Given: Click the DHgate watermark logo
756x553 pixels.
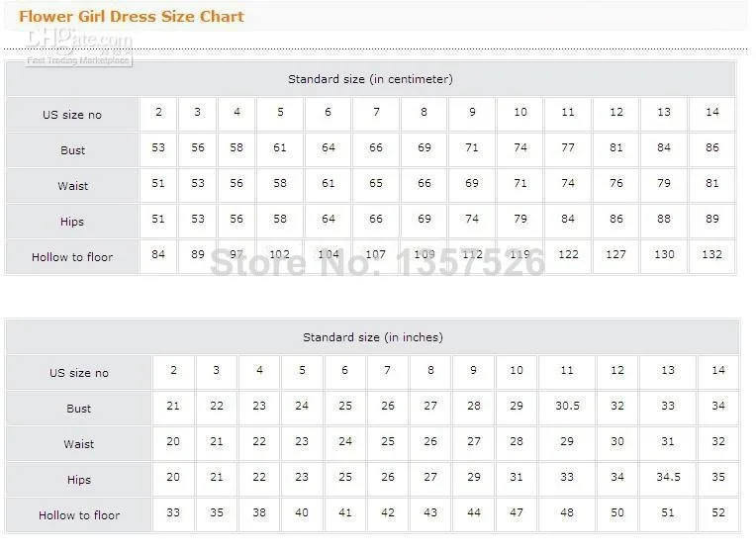Looking at the screenshot, I should (x=79, y=45).
